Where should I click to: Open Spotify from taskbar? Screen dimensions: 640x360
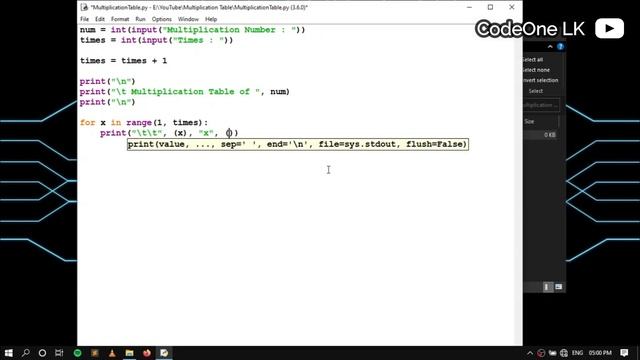pos(78,353)
